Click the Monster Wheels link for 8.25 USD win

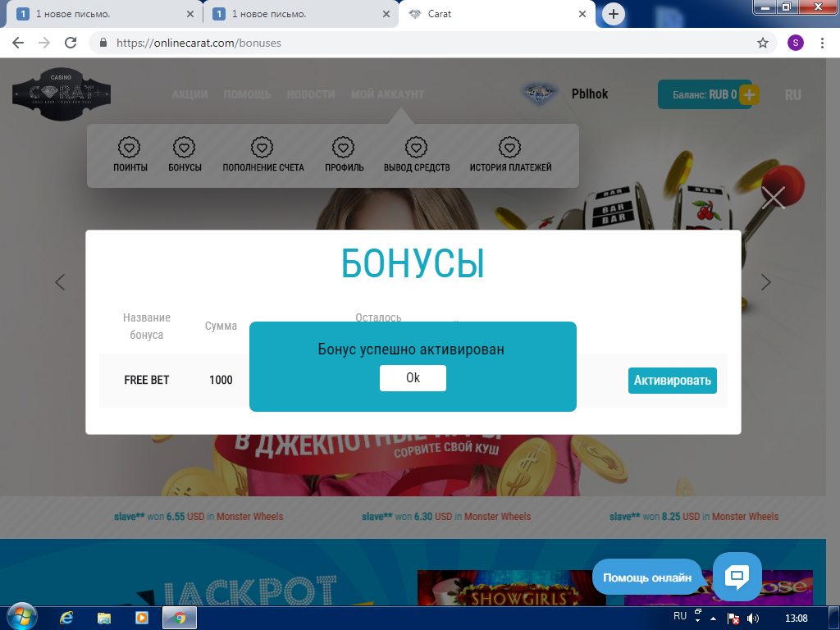[x=745, y=517]
